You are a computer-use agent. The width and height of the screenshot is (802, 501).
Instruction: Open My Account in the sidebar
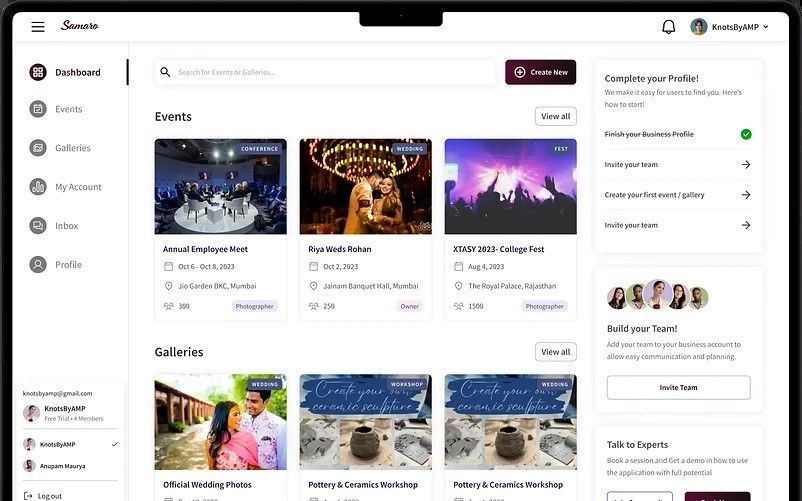tap(78, 187)
